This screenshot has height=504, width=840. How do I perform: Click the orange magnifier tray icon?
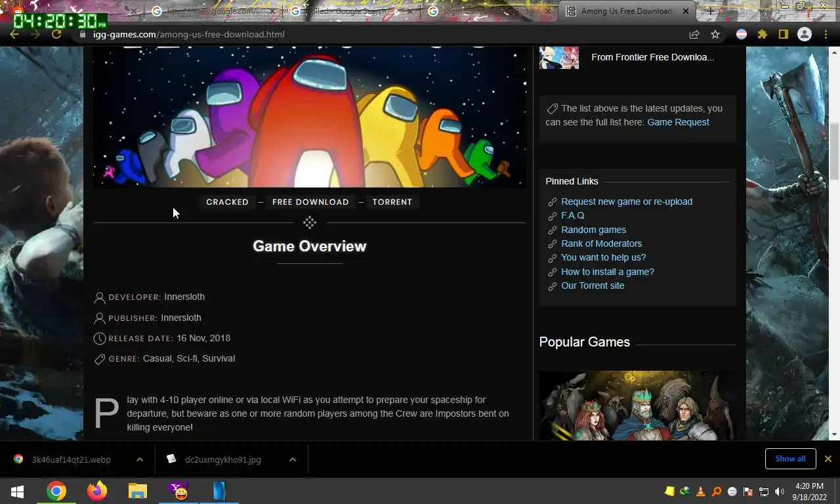point(717,492)
